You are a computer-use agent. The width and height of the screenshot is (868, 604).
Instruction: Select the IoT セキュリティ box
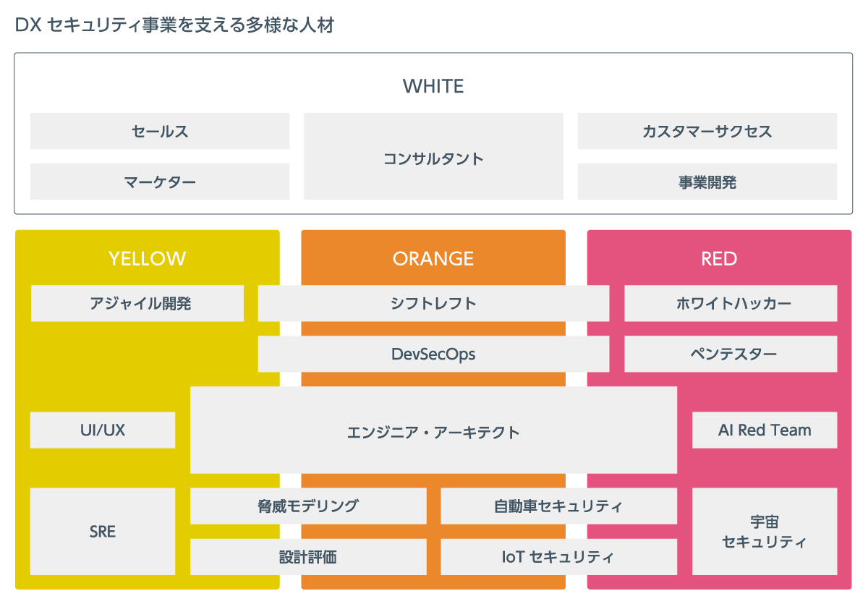558,556
